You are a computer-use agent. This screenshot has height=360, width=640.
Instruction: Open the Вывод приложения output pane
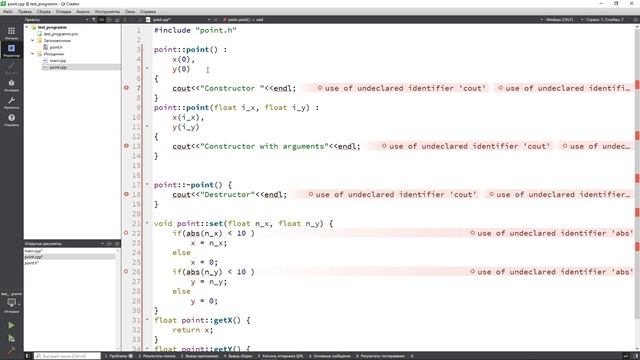200,356
